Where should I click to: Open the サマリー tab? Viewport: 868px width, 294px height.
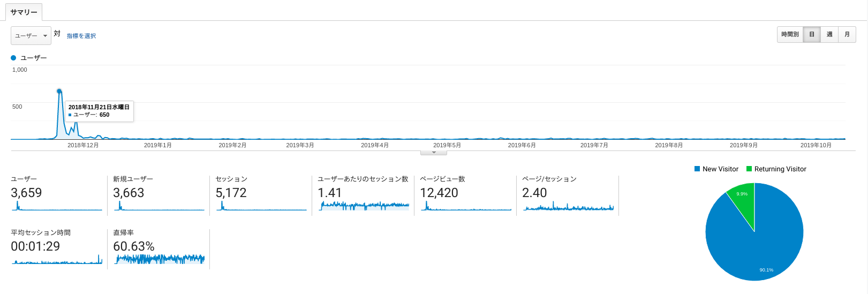[x=24, y=12]
